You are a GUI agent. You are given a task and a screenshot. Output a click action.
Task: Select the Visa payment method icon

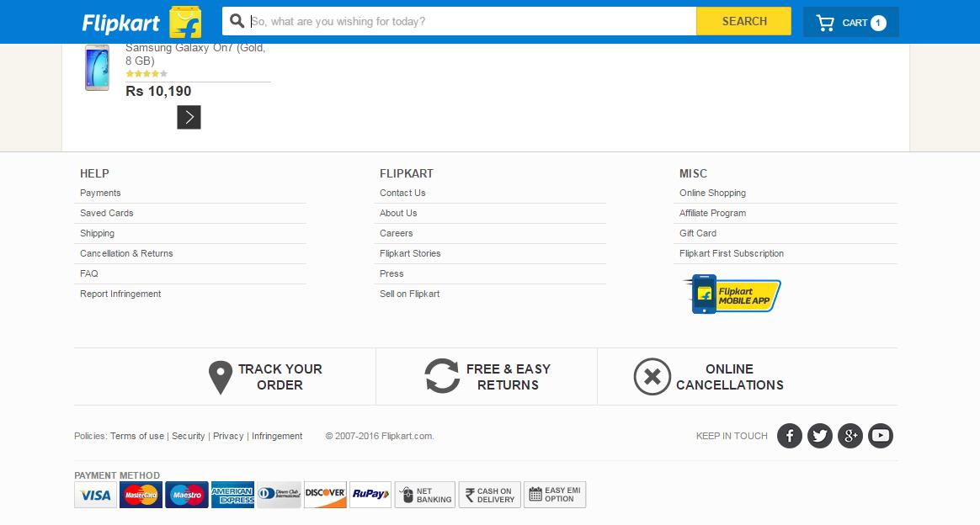(x=95, y=495)
